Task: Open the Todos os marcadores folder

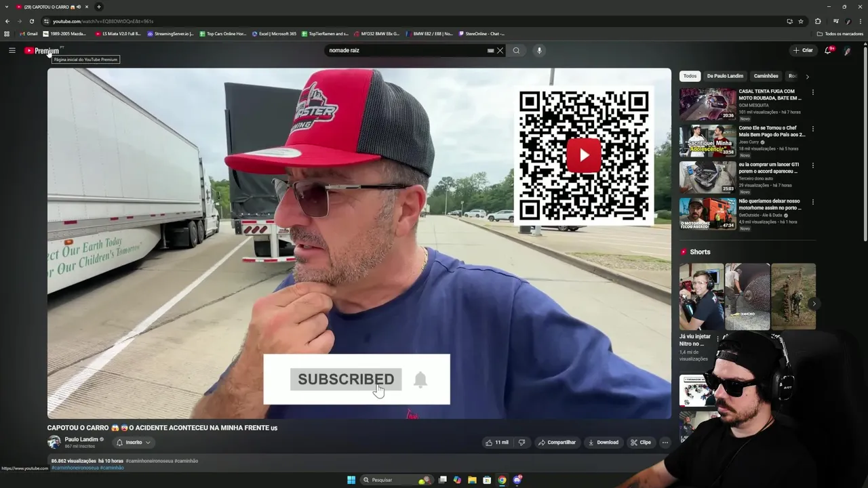Action: [840, 33]
